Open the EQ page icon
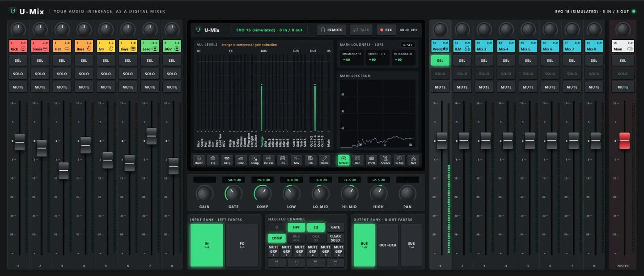This screenshot has height=276, width=644. coord(213,160)
